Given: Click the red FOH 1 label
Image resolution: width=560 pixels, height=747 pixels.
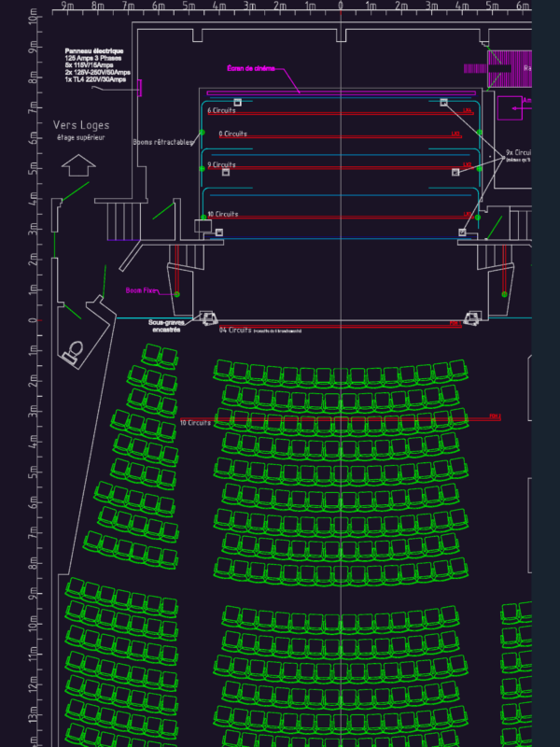Looking at the screenshot, I should tap(455, 323).
